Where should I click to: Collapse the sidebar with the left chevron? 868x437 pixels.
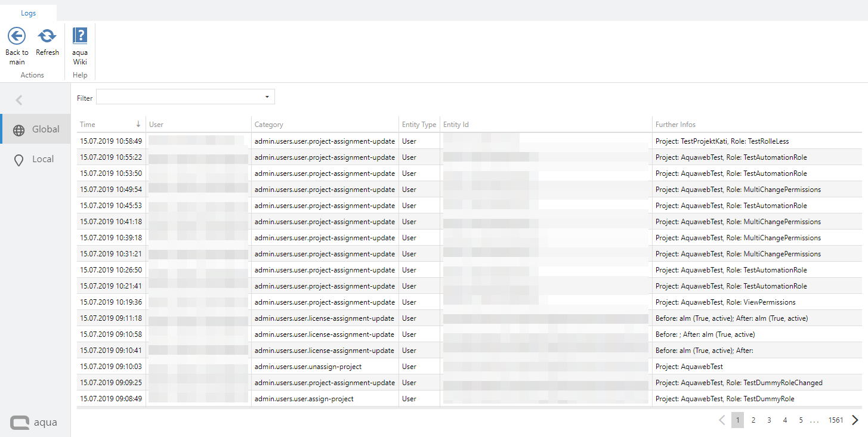tap(19, 100)
